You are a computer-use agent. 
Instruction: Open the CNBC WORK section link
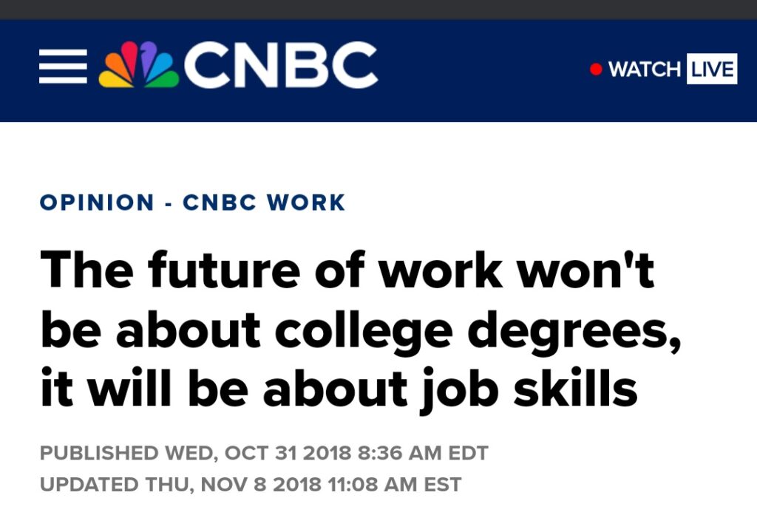click(264, 202)
